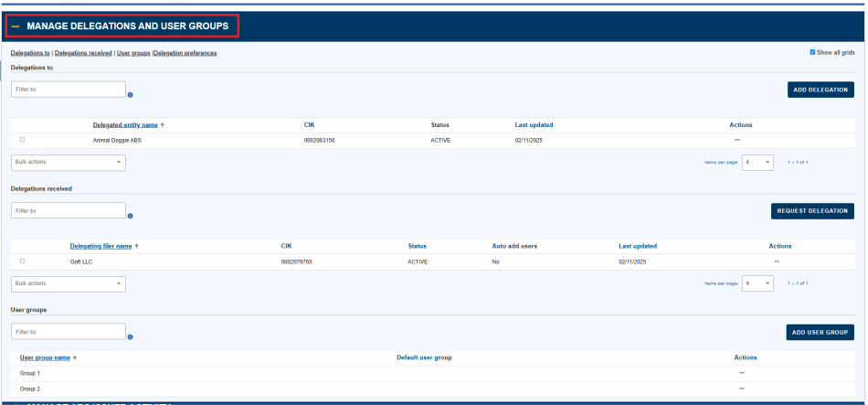Click the ACTIVE status of Goft LLC
The height and width of the screenshot is (405, 868).
(418, 262)
